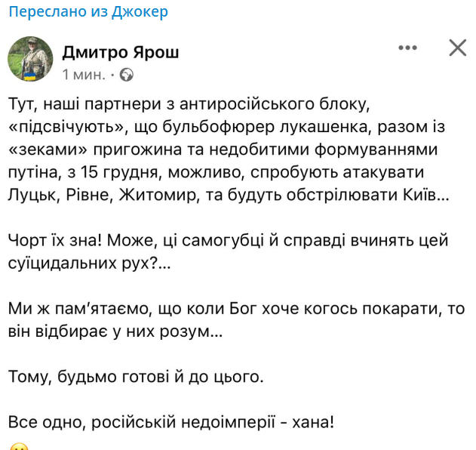476x450 pixels.
Task: Click the globe public-audience icon
Action: (x=127, y=75)
